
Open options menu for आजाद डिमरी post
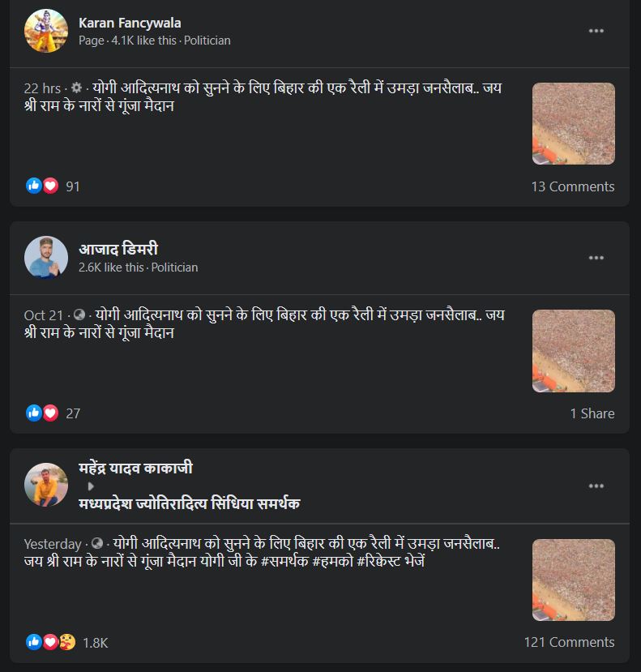point(596,258)
